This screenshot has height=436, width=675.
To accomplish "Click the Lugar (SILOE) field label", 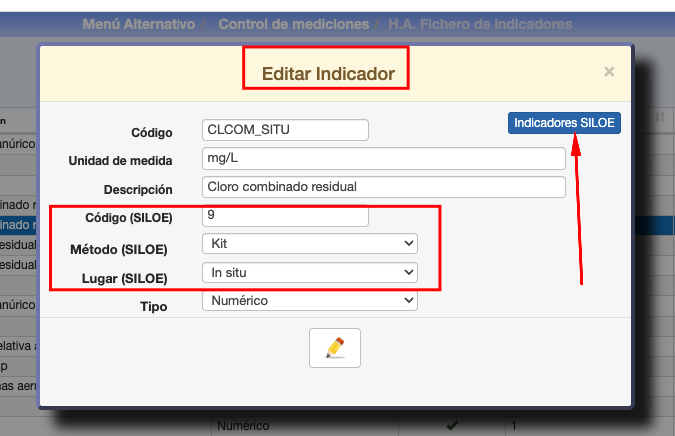I will tap(123, 278).
